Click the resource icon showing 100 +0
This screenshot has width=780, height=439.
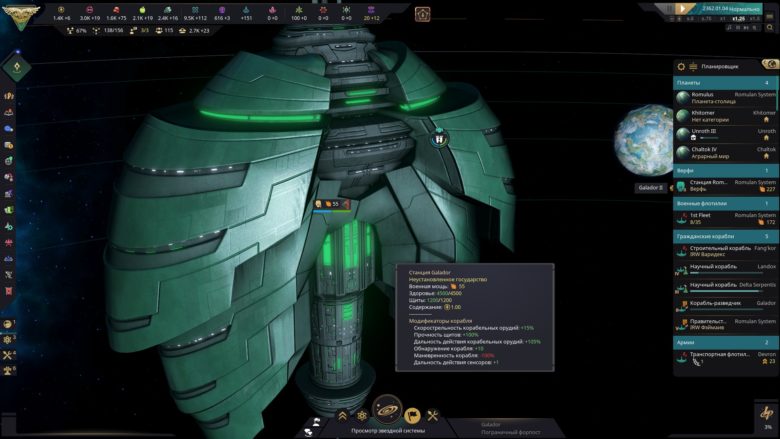[298, 13]
